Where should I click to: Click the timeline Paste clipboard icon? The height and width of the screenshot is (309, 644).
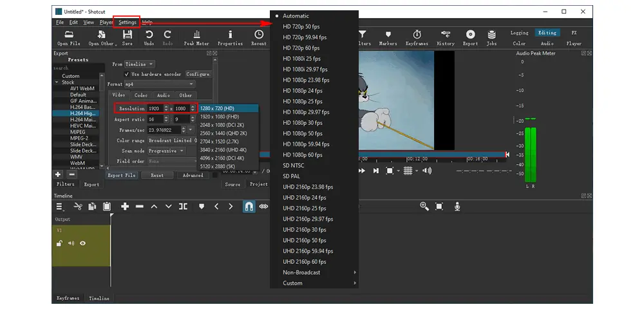coord(107,207)
